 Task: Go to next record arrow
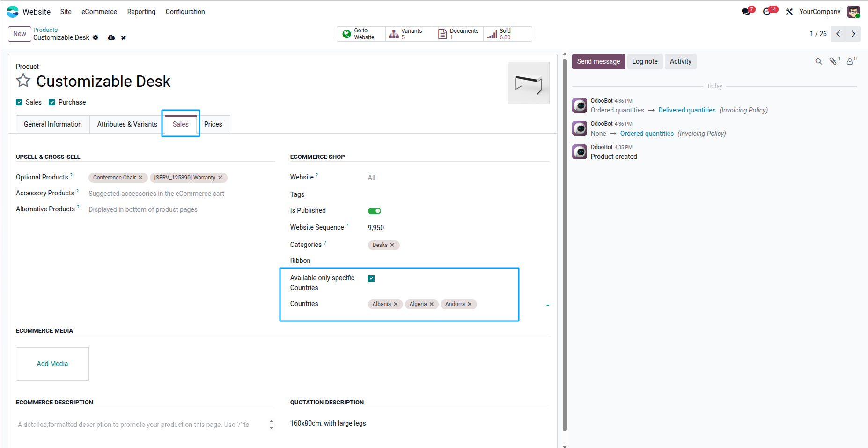click(x=853, y=34)
